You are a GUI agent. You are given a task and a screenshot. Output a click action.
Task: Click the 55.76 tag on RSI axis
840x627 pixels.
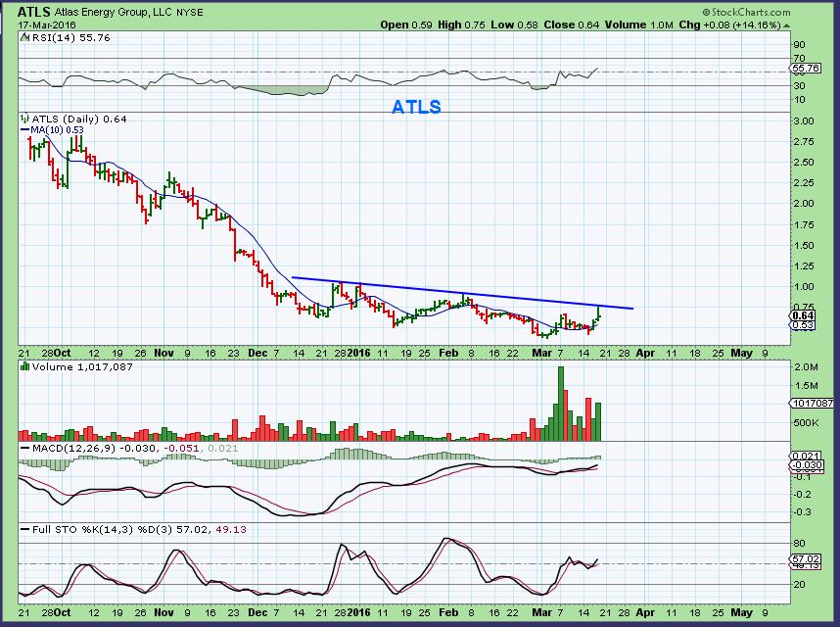(x=805, y=68)
